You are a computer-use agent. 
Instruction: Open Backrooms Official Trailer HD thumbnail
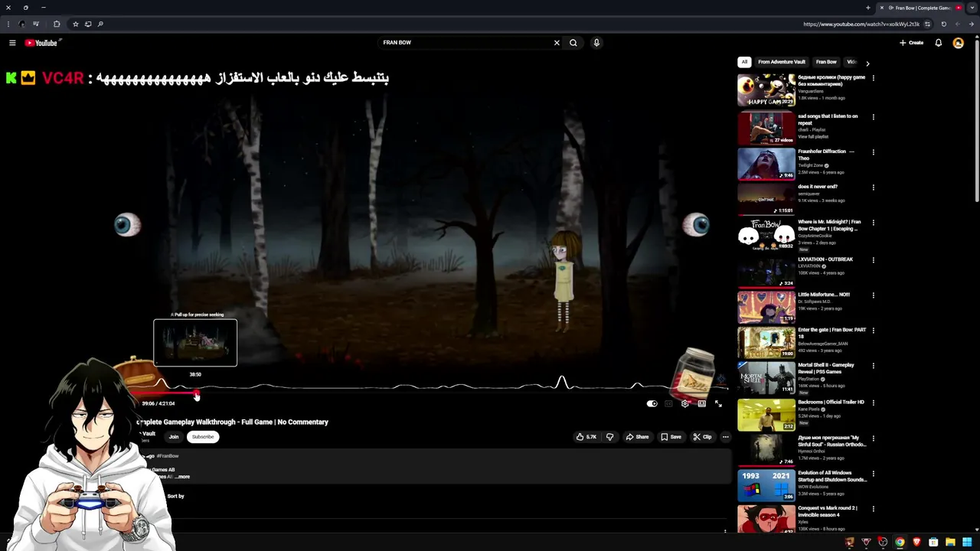point(766,413)
